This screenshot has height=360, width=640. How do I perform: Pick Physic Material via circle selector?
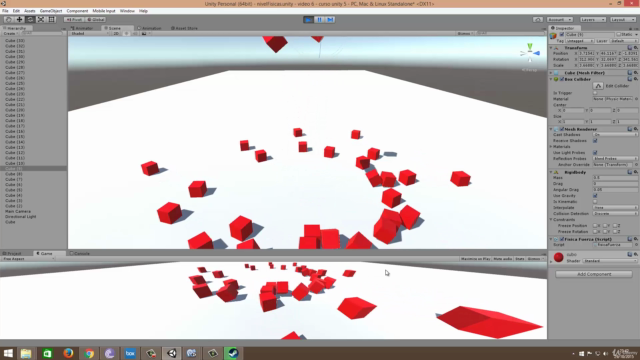tap(636, 99)
